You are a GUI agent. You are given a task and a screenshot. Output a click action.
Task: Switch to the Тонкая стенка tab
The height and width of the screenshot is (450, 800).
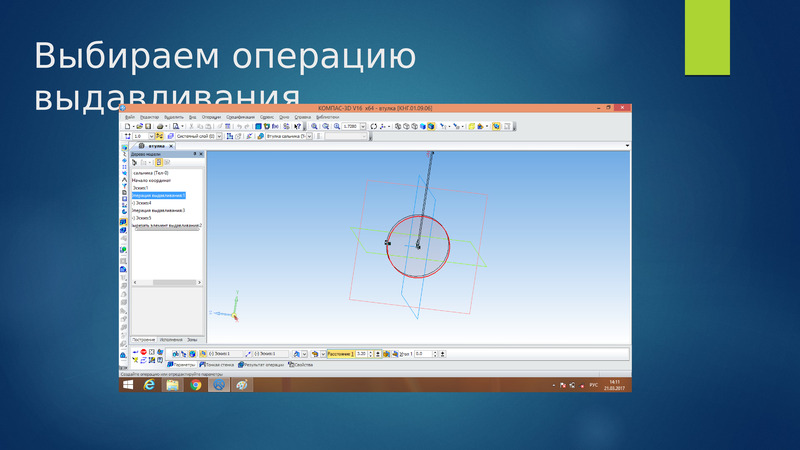tap(217, 365)
